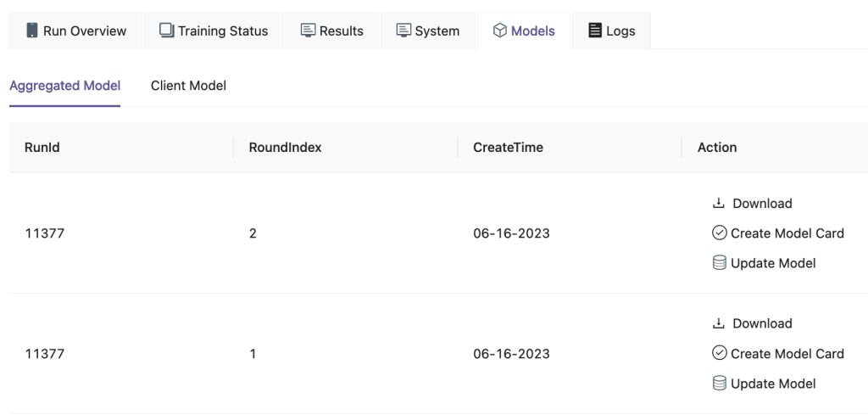Viewport: 868px width, 415px height.
Task: Click database icon for round 2 update
Action: click(x=720, y=263)
